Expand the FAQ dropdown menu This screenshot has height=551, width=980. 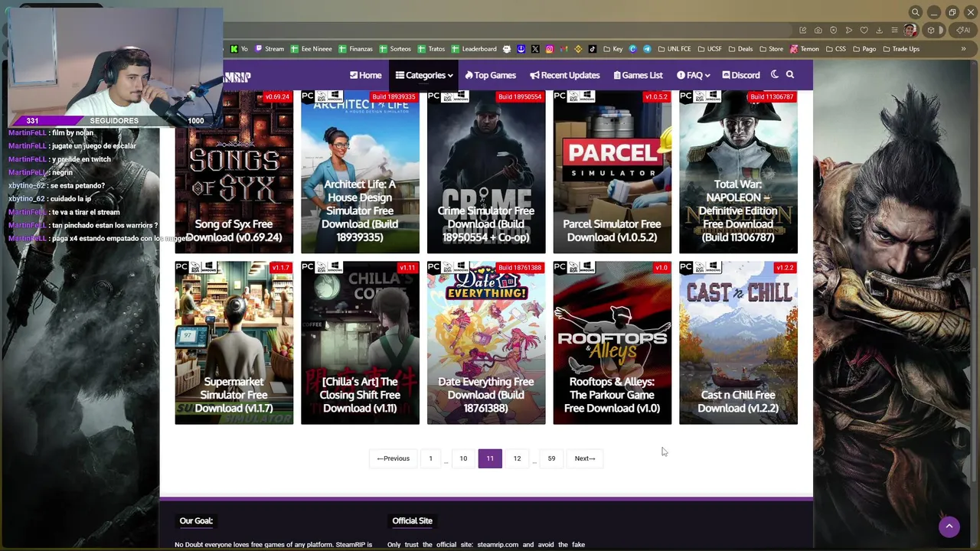pyautogui.click(x=694, y=75)
